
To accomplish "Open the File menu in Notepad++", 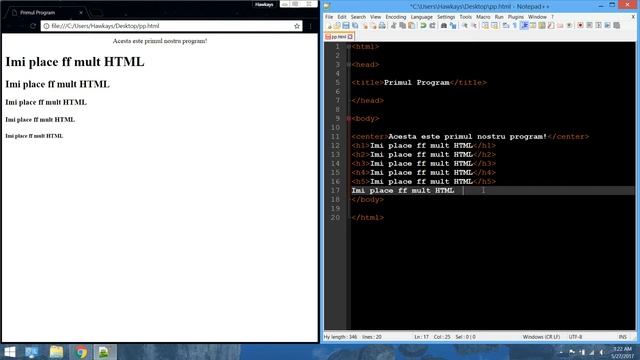I will coord(329,17).
